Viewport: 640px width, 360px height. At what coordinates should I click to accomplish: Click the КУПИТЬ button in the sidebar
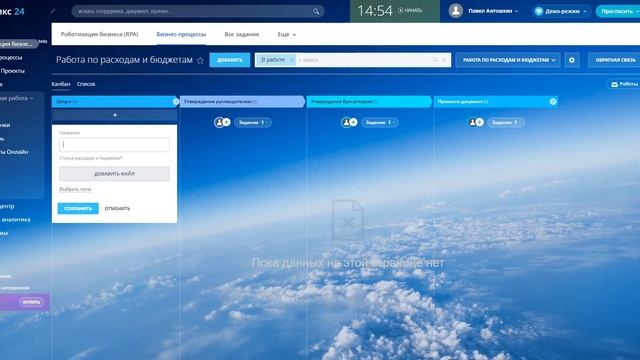click(31, 302)
